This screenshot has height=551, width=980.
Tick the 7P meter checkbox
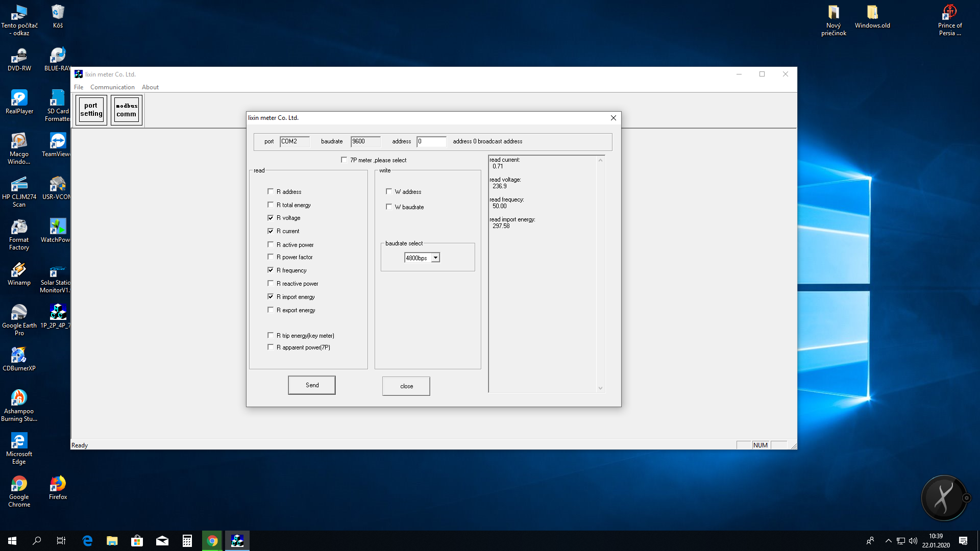[x=344, y=160]
